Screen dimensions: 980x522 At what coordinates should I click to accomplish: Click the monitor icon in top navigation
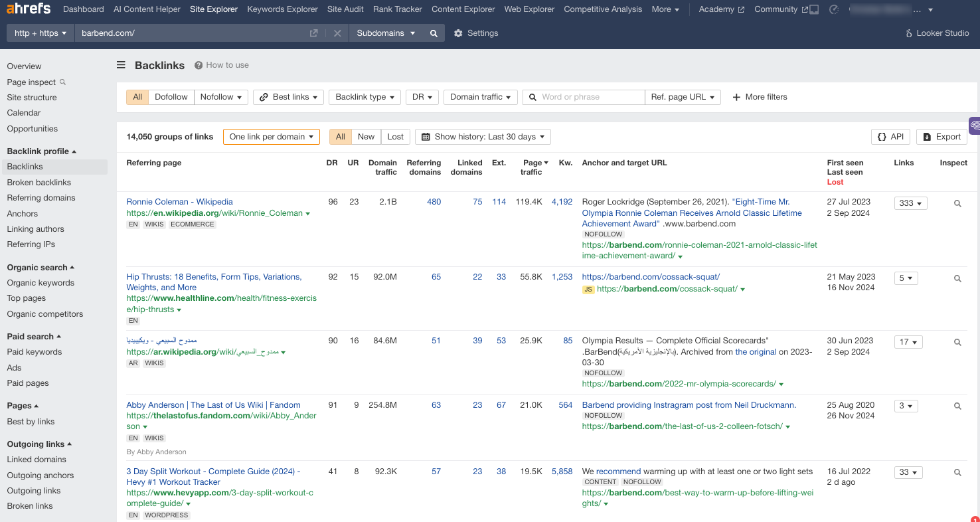pyautogui.click(x=815, y=9)
